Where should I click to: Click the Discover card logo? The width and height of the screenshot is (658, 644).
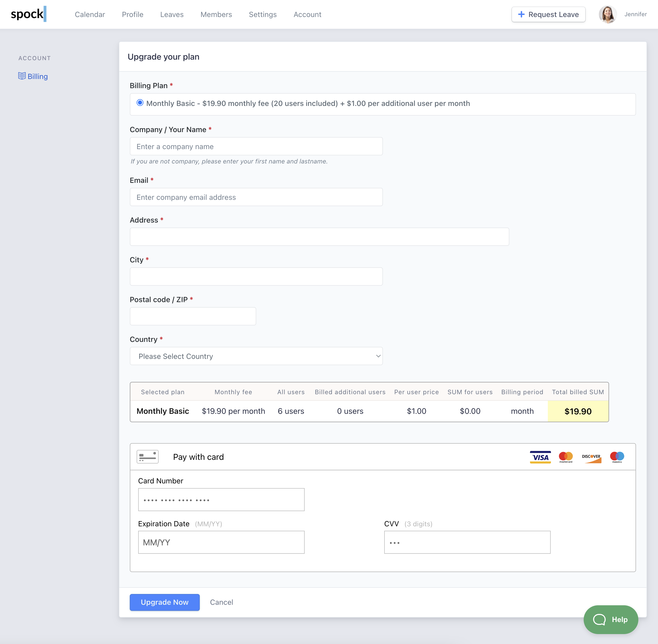(x=591, y=458)
